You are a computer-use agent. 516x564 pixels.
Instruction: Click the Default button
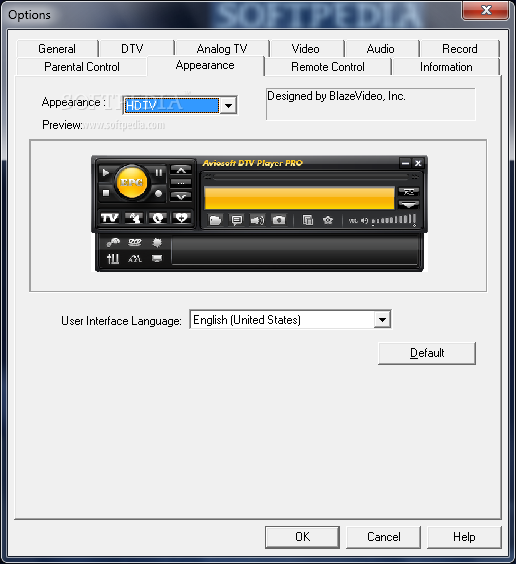[x=427, y=353]
